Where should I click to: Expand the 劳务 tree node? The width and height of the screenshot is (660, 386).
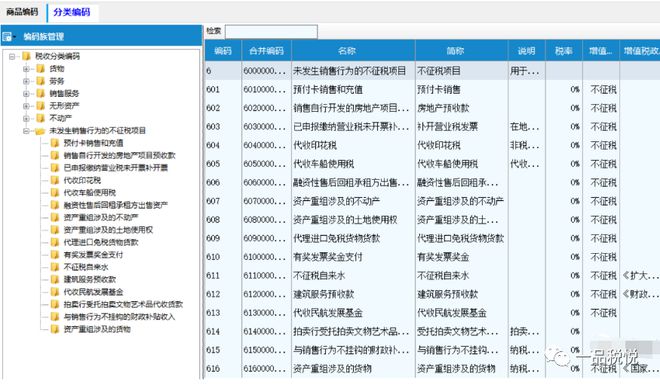[x=27, y=81]
